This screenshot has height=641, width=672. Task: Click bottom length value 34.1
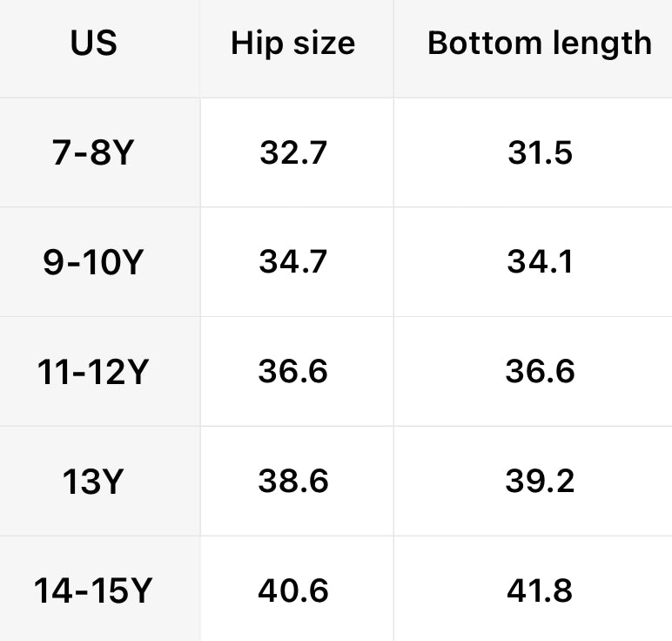coord(540,262)
